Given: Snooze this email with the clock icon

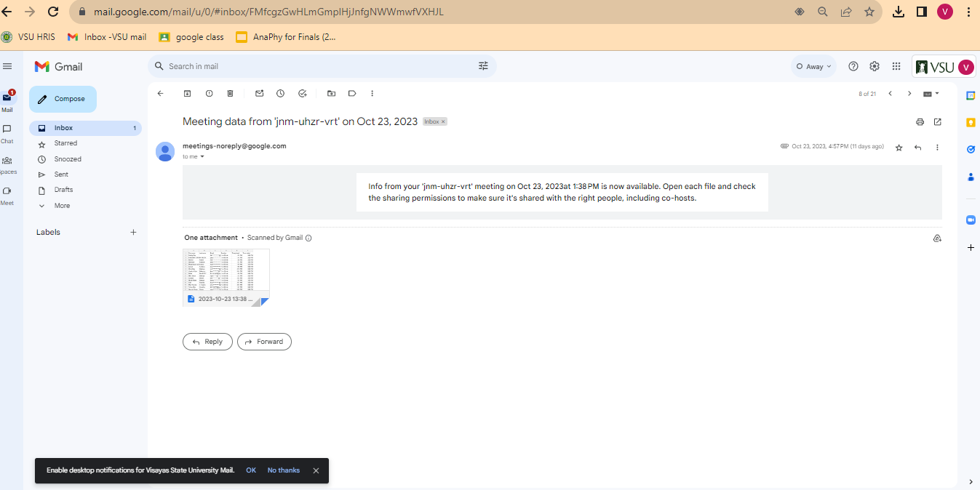Looking at the screenshot, I should [x=280, y=94].
